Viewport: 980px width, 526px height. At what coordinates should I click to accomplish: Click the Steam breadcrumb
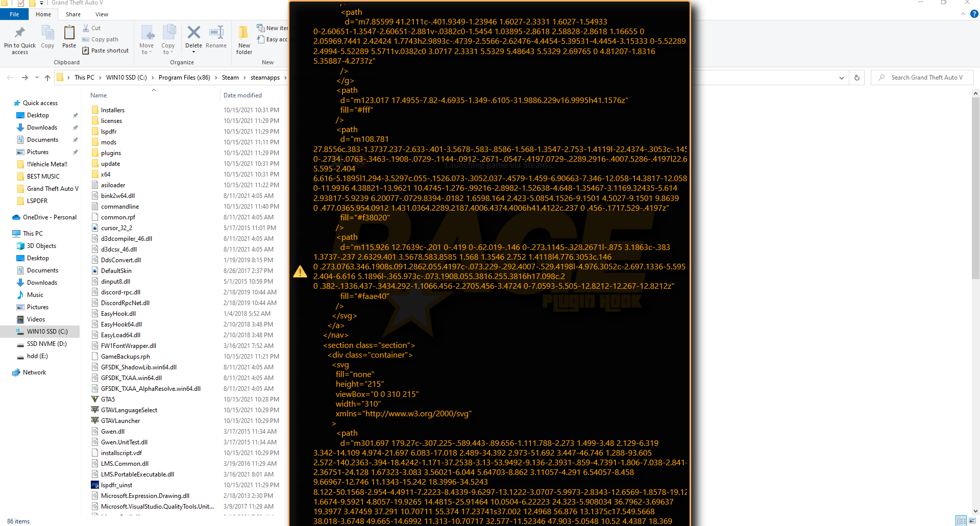coord(230,78)
